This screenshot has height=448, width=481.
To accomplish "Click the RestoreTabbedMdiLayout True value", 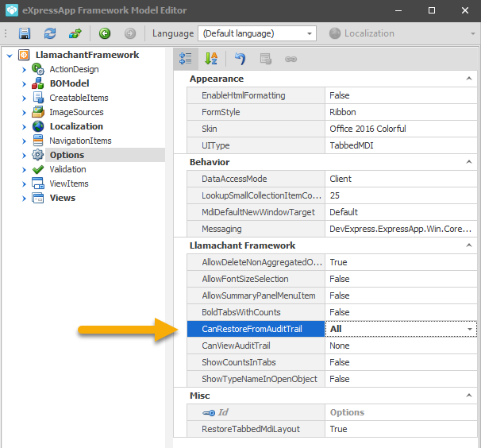I will click(401, 429).
